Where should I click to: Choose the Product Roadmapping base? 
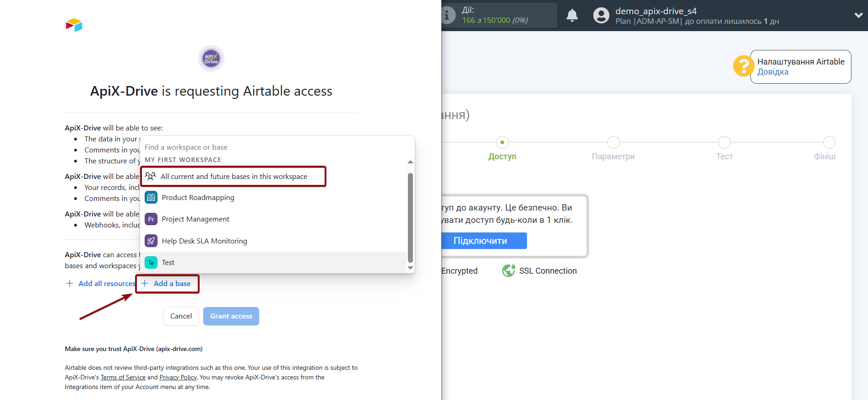pos(273,198)
